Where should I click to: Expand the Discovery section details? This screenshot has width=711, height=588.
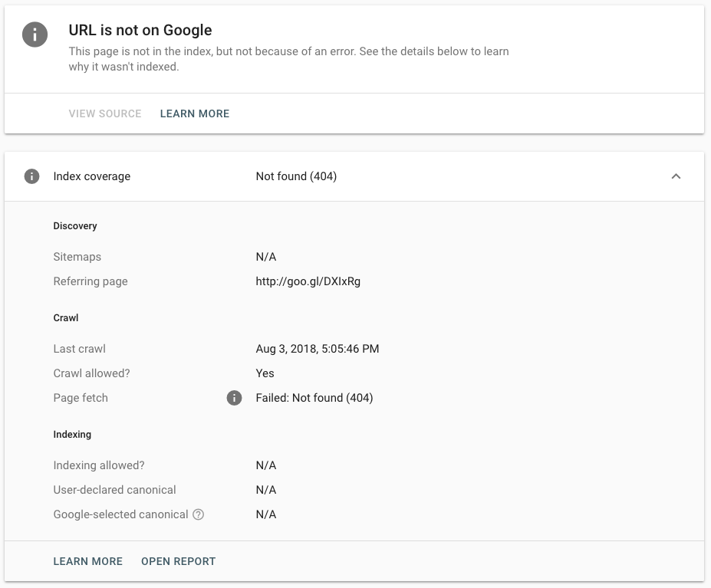click(74, 225)
